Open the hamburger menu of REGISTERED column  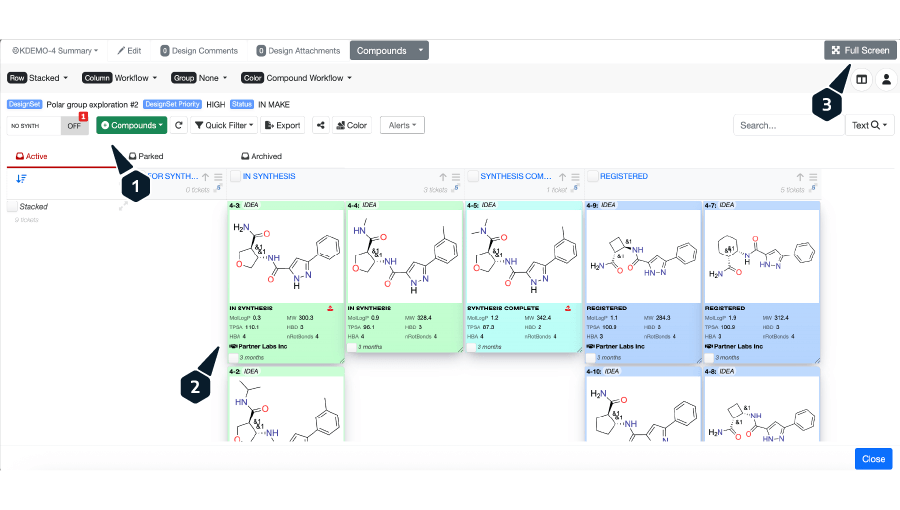(x=813, y=177)
